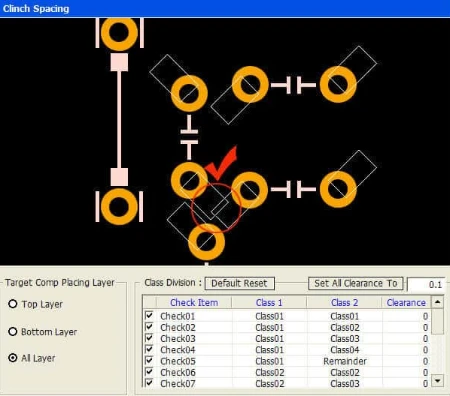
Task: Click Class 2 cell Class03 in Check03 row
Action: 345,339
